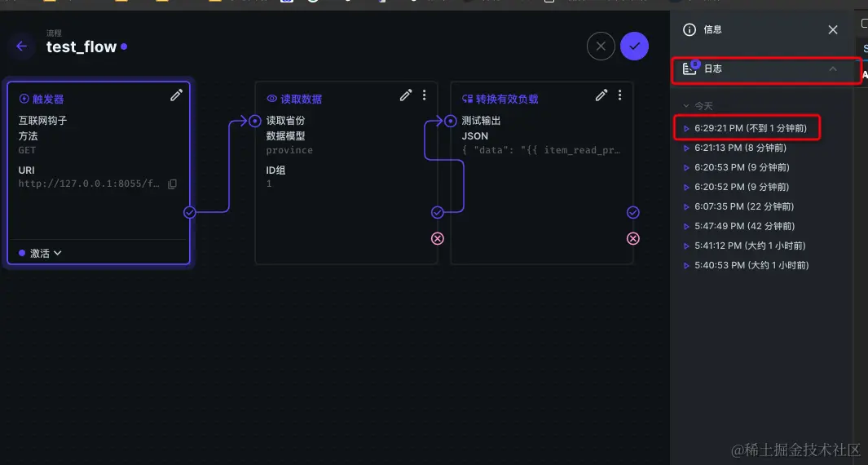The width and height of the screenshot is (868, 465).
Task: Expand the 6:07:35 PM log entry
Action: click(739, 206)
